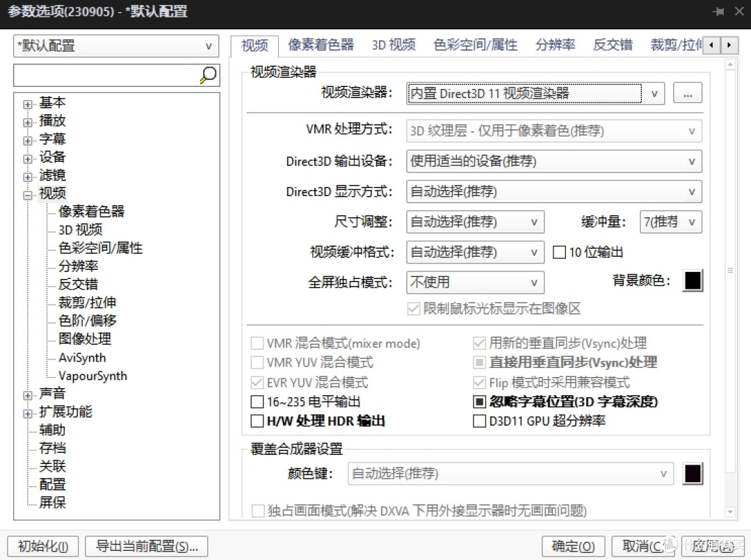This screenshot has height=560, width=751.
Task: Select 反交错 in the tree
Action: click(x=78, y=284)
